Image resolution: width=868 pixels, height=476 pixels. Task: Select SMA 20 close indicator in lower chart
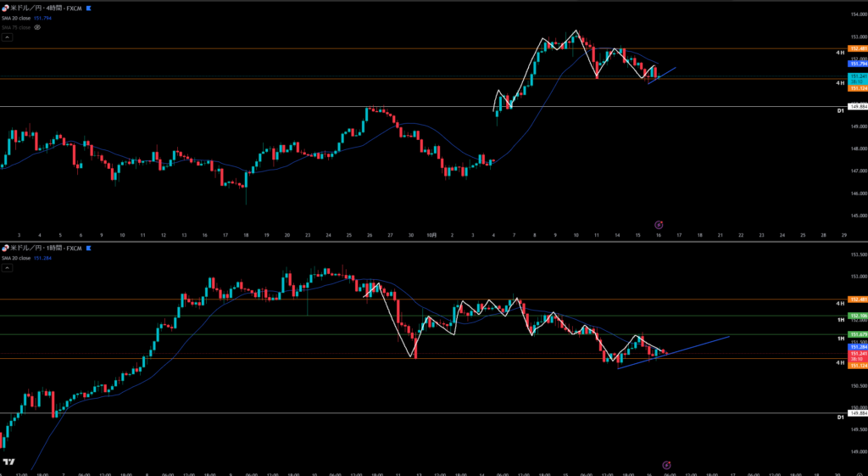(17, 257)
